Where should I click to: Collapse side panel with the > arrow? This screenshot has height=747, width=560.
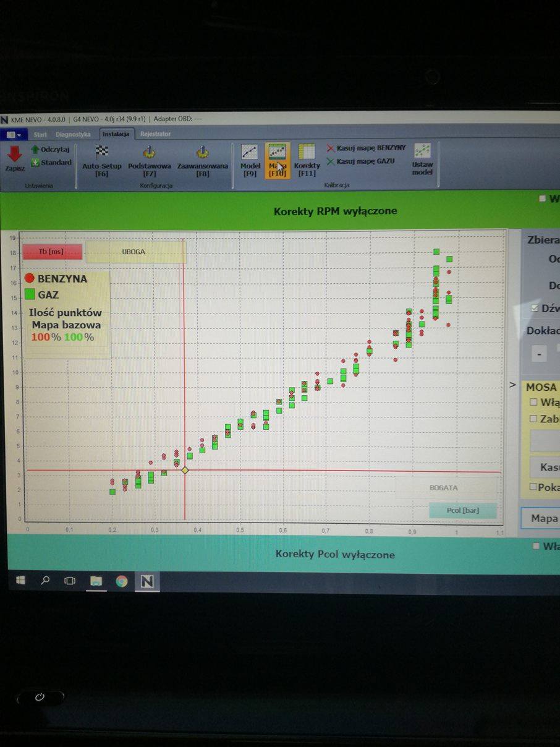coord(512,385)
